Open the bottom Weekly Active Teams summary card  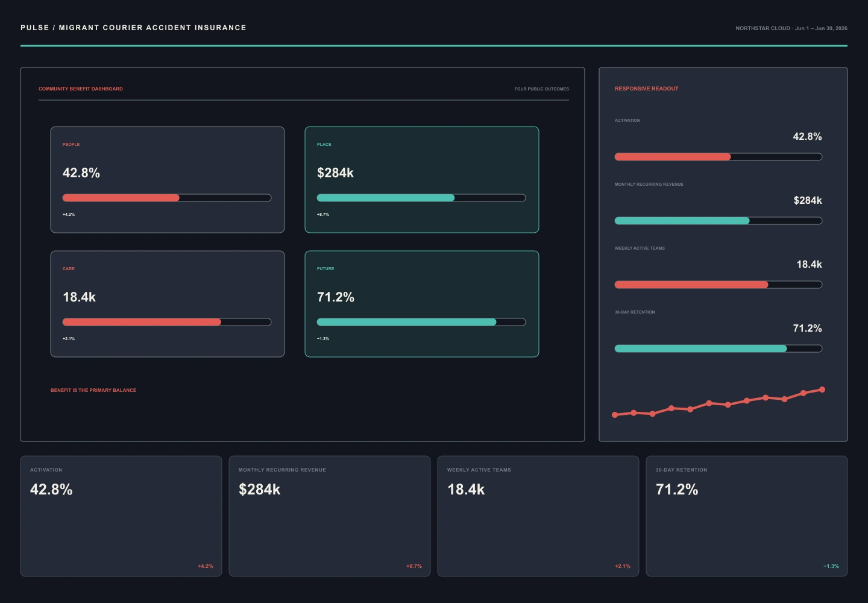pos(538,516)
